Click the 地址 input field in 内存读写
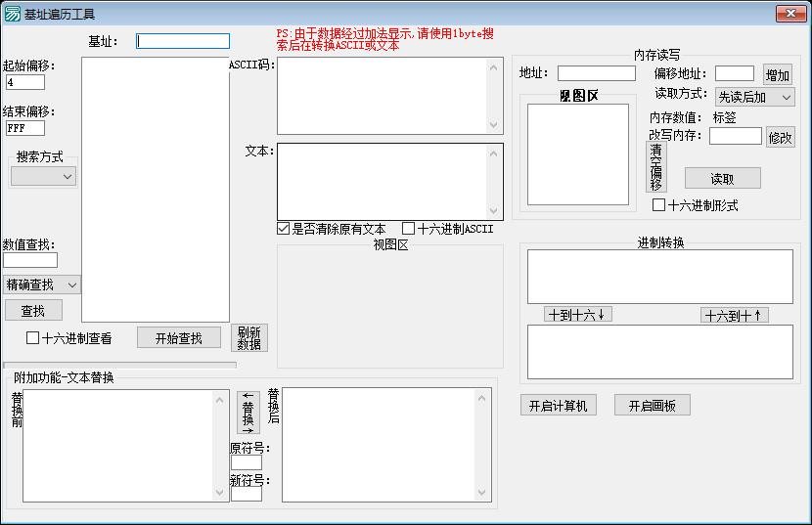Screen dimensions: 812x525 597,73
